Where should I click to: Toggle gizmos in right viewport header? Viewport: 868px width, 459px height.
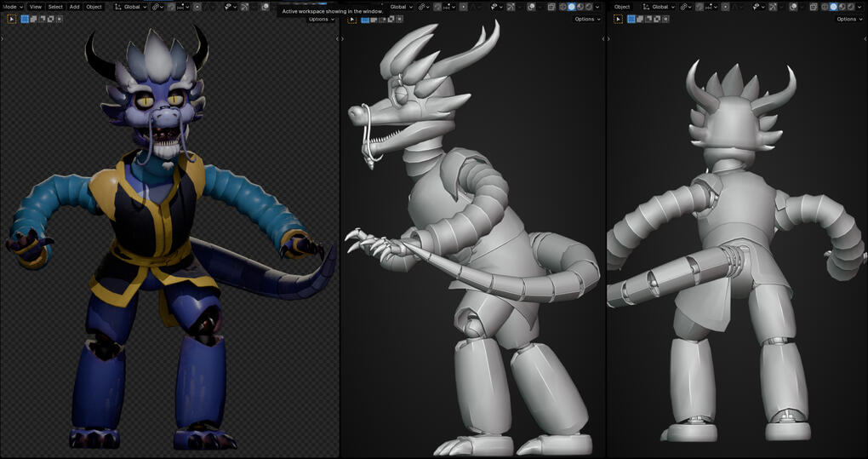pos(773,7)
